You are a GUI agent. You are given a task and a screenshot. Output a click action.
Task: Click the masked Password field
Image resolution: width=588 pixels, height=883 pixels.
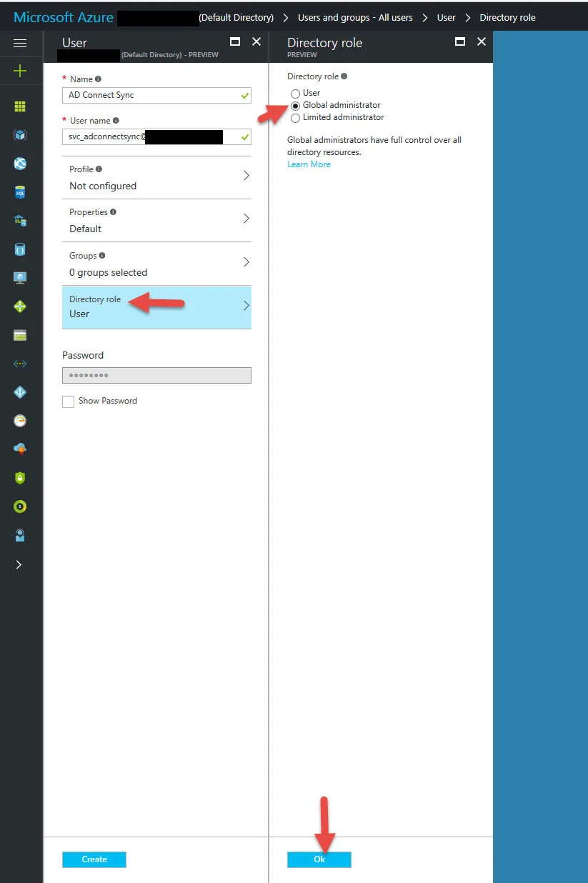pos(156,375)
